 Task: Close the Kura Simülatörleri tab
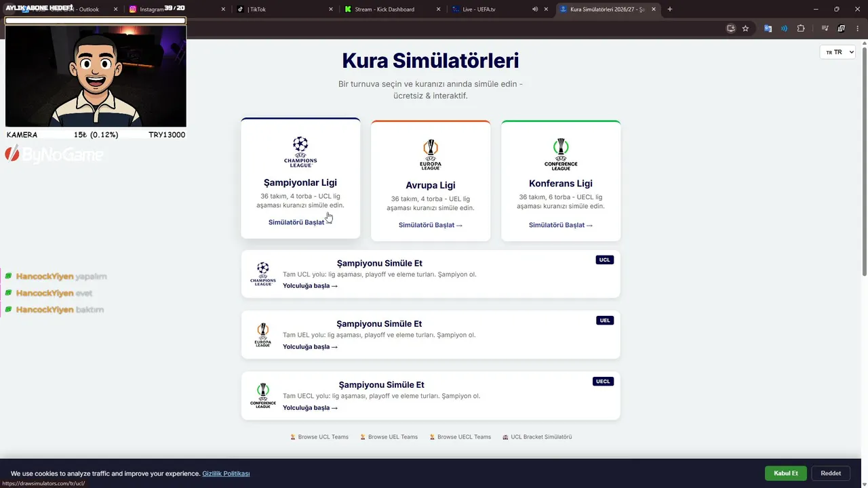[654, 9]
